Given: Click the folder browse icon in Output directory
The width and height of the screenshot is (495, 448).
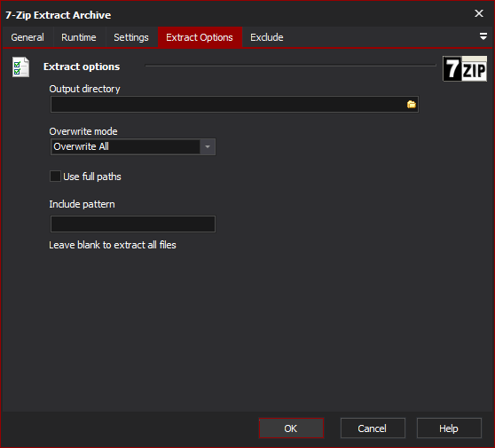Looking at the screenshot, I should click(x=411, y=105).
